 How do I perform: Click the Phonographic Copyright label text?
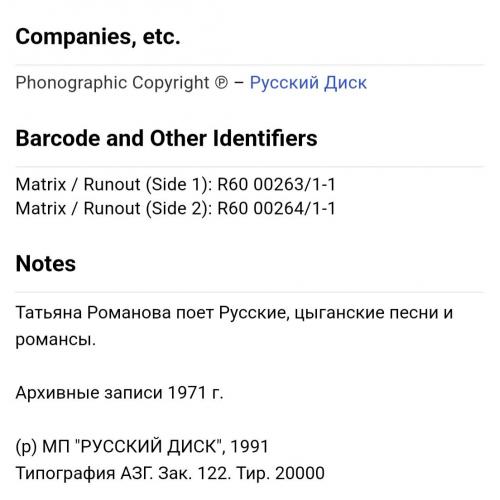pyautogui.click(x=112, y=83)
